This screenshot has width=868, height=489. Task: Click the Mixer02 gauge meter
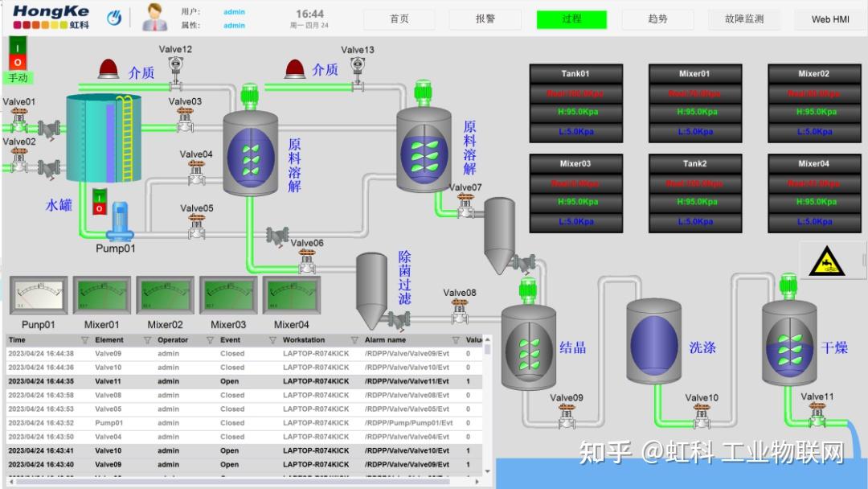tap(164, 294)
